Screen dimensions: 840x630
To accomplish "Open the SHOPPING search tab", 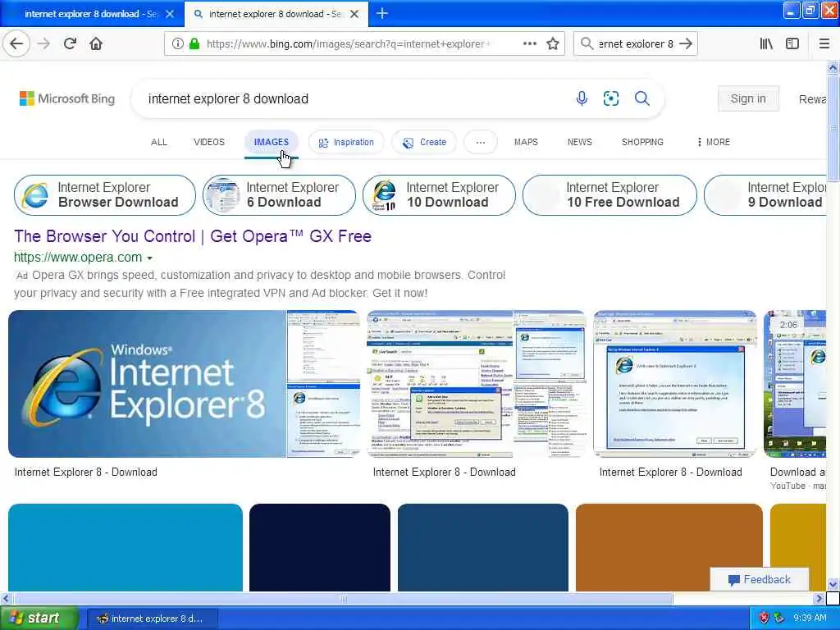I will 642,142.
